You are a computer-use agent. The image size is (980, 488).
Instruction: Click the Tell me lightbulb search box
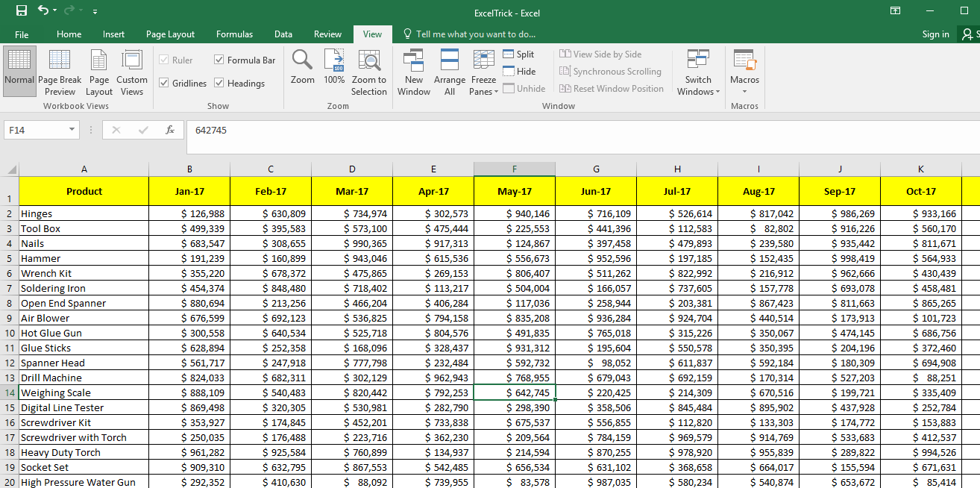tap(469, 34)
